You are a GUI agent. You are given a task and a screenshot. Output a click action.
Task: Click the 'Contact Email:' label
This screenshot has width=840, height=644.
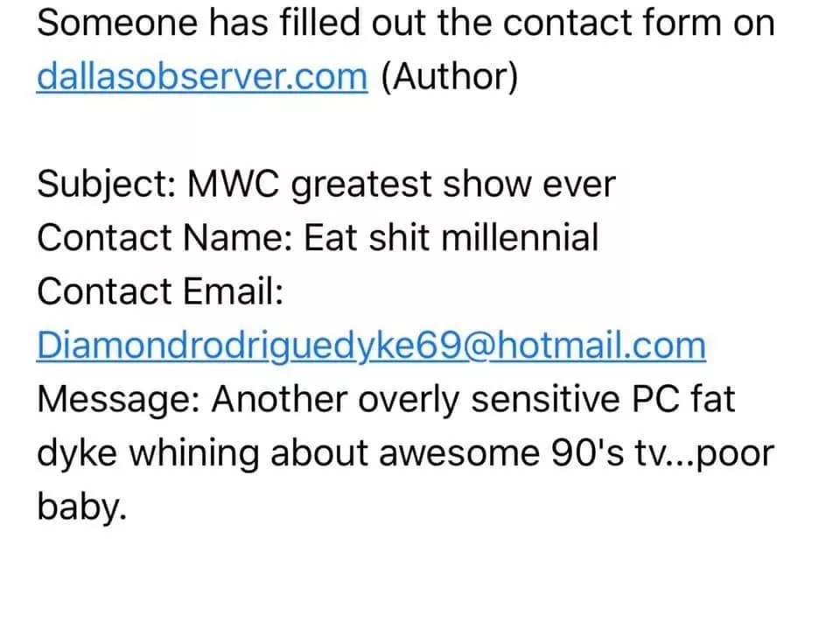pos(160,291)
